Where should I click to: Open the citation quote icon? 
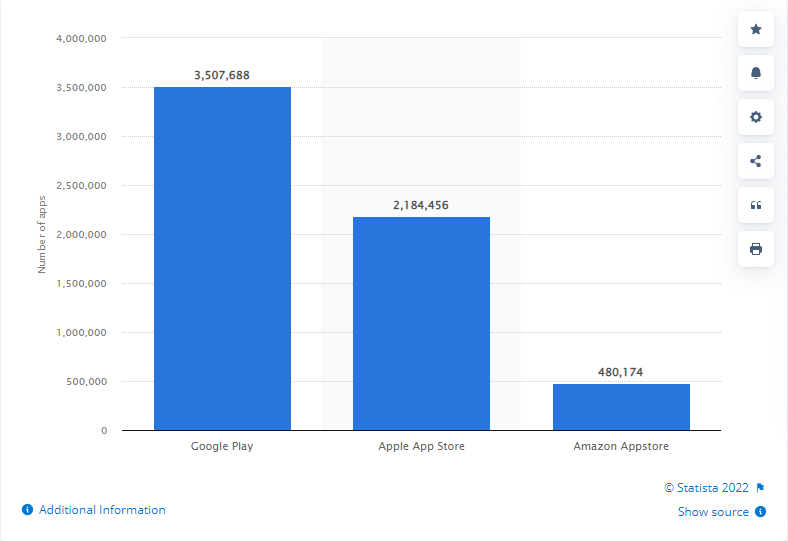(755, 205)
